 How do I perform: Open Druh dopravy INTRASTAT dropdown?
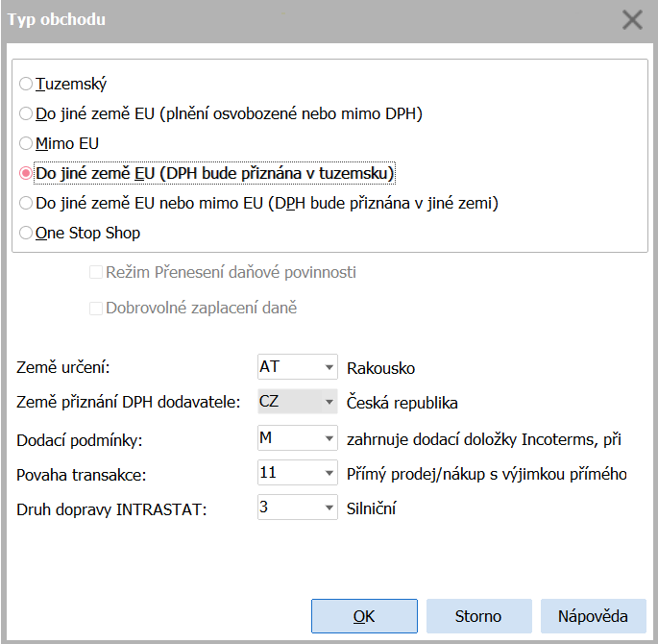pyautogui.click(x=329, y=508)
